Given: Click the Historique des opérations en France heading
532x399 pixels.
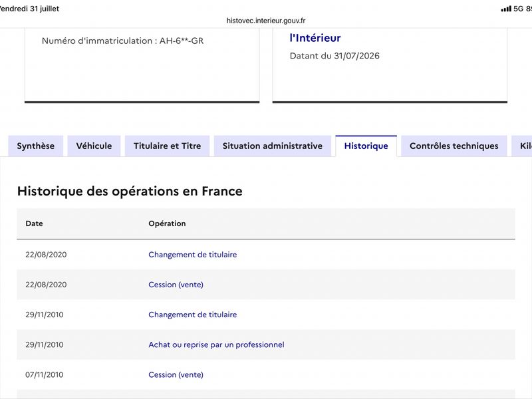Looking at the screenshot, I should click(x=130, y=191).
